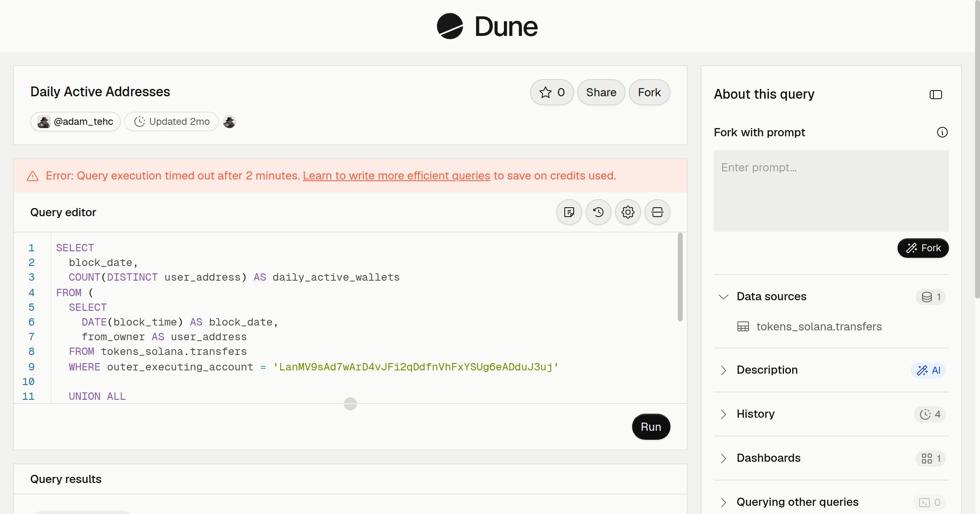The height and width of the screenshot is (514, 980).
Task: Open the format query icon in editor
Action: tap(569, 212)
